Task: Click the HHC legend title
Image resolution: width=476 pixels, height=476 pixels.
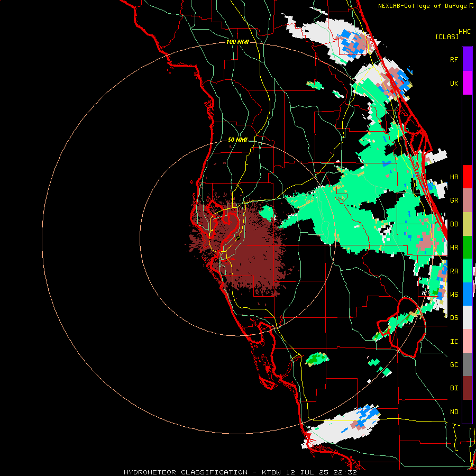Action: coord(465,32)
